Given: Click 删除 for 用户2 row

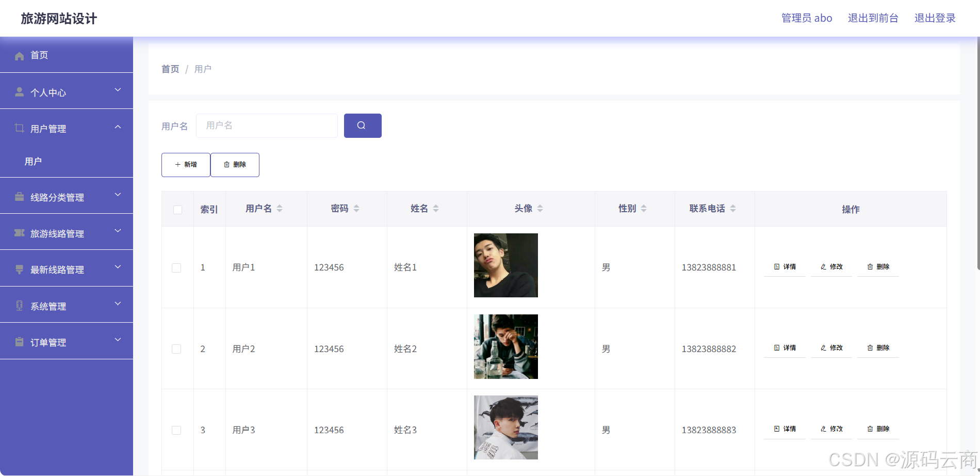Looking at the screenshot, I should click(x=878, y=348).
